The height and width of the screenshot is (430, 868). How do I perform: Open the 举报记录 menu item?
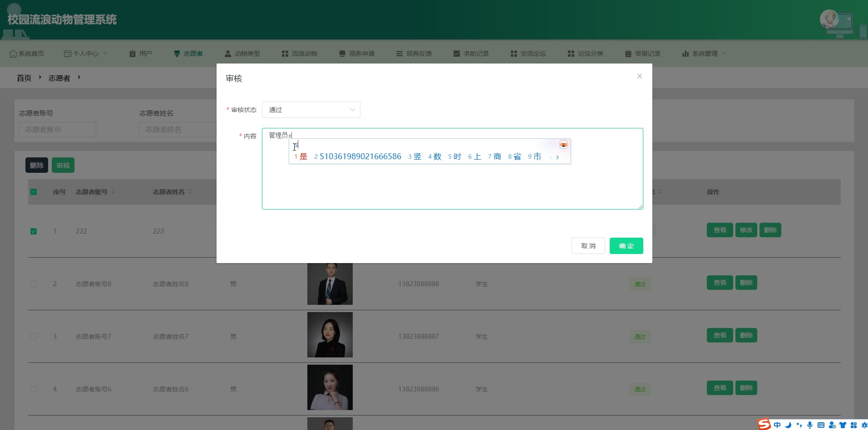(x=643, y=54)
